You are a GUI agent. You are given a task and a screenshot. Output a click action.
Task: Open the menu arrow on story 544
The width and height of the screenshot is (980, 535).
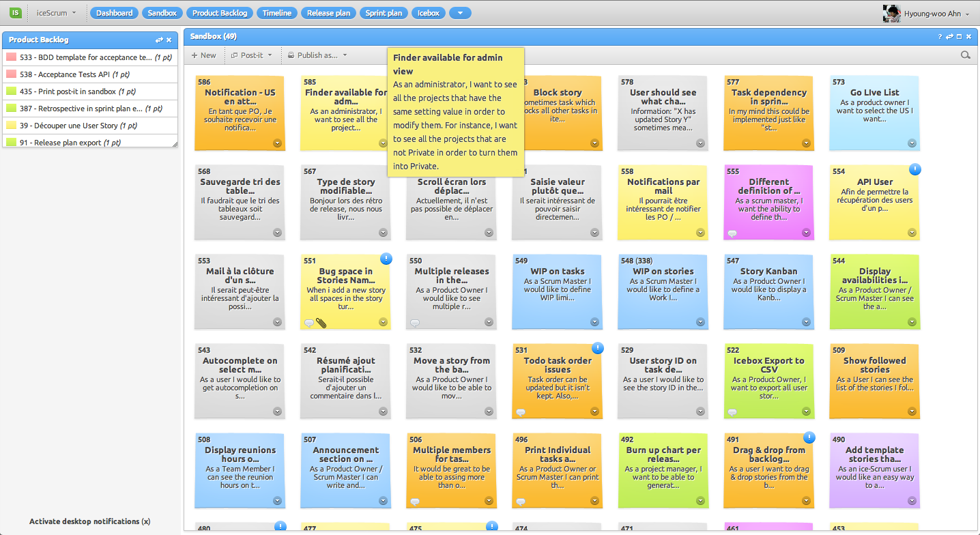912,322
